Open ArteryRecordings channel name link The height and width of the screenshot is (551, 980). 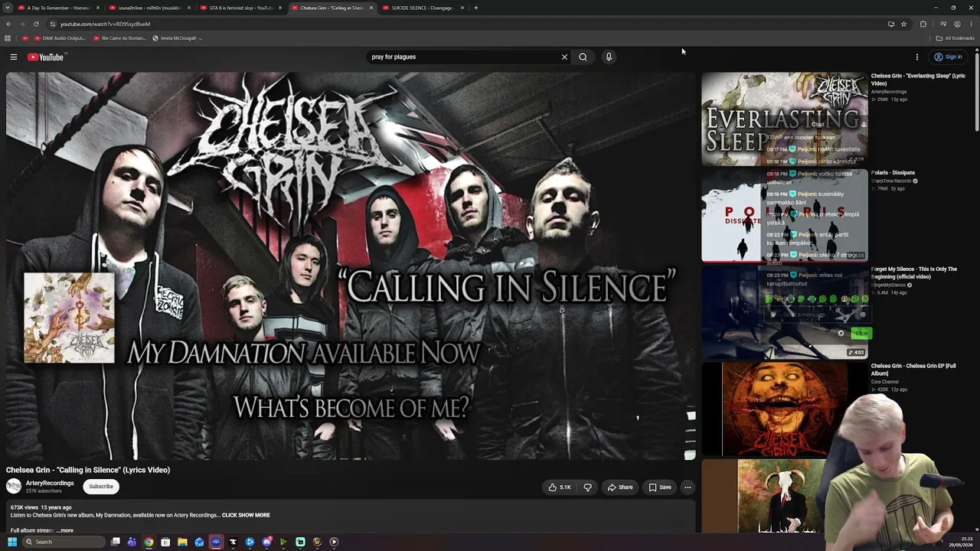tap(50, 483)
